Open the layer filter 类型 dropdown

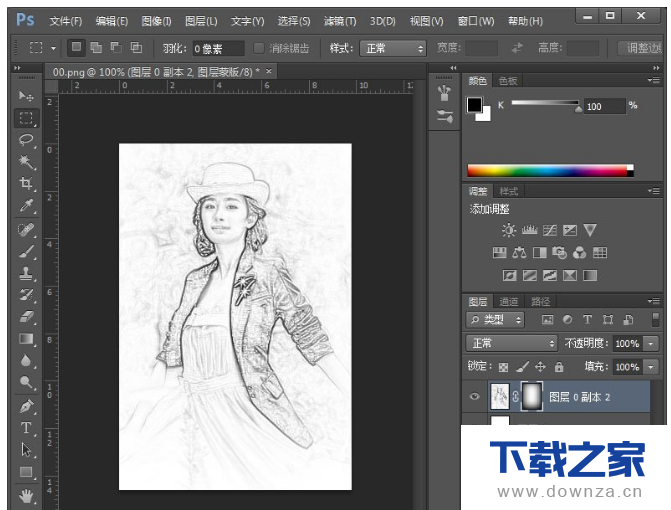pos(496,320)
